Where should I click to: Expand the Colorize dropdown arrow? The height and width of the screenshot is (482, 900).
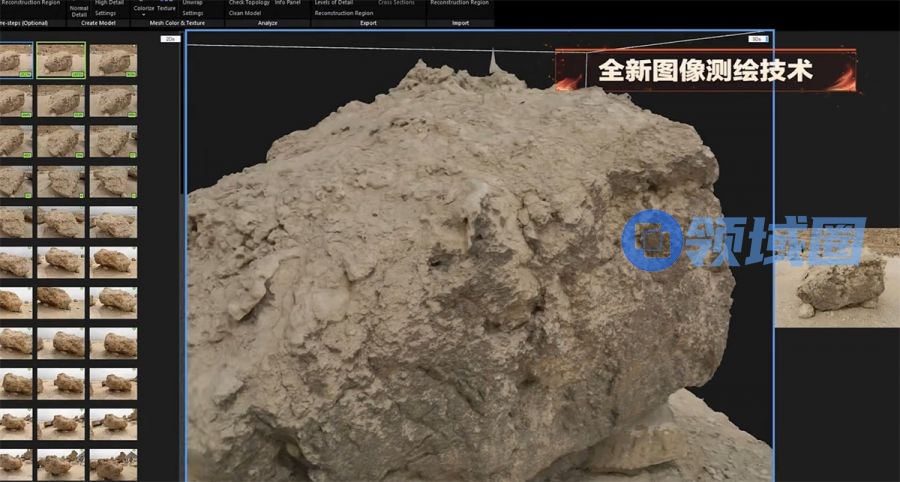[144, 15]
